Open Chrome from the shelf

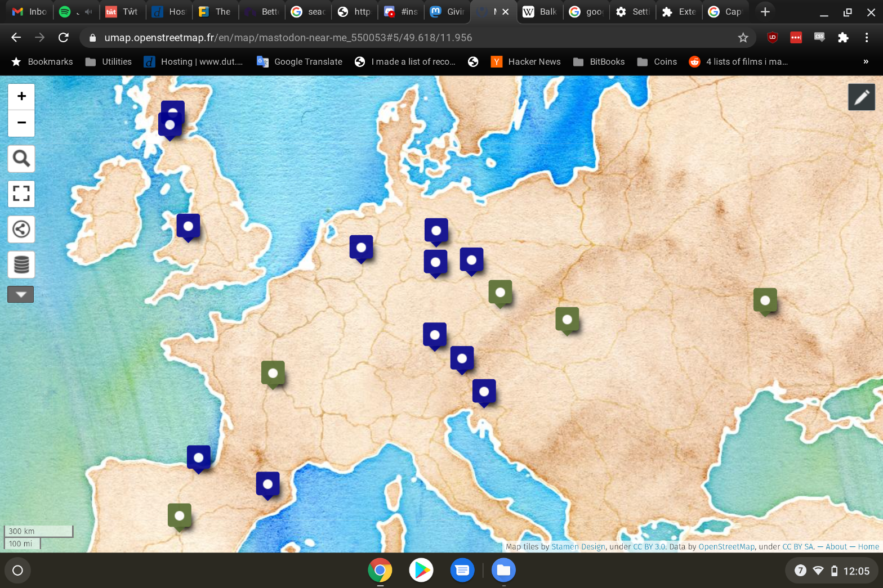(380, 571)
